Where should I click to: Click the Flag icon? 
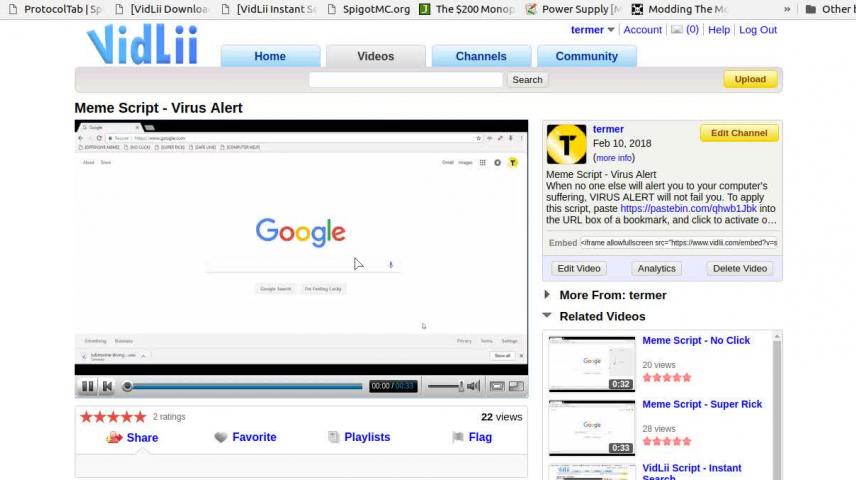[457, 437]
